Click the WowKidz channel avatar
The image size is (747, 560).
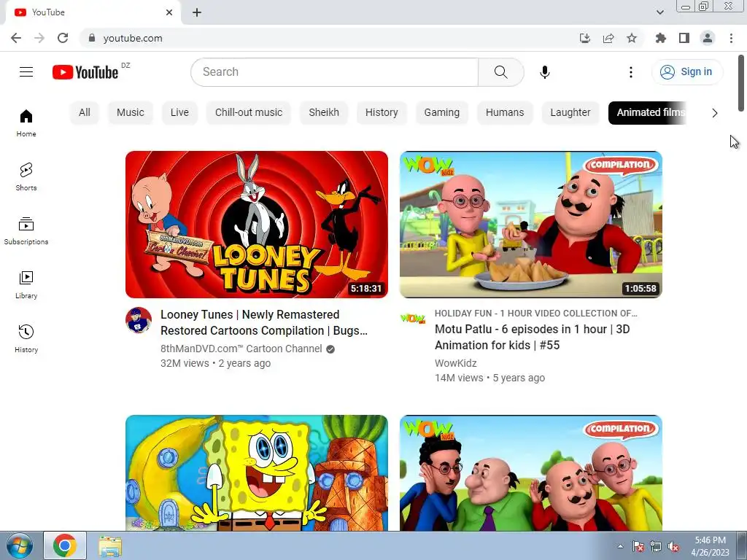pos(413,319)
